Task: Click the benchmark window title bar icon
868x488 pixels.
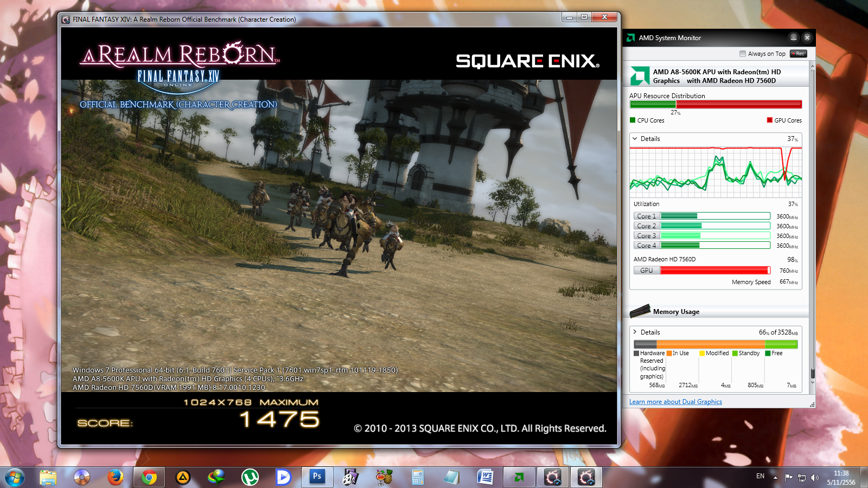Action: (x=66, y=20)
